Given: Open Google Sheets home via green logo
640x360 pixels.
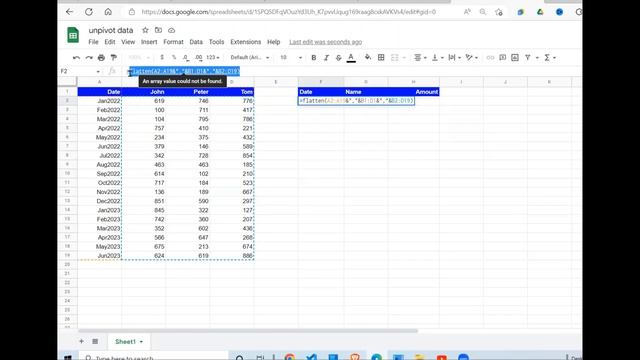Looking at the screenshot, I should click(x=73, y=35).
